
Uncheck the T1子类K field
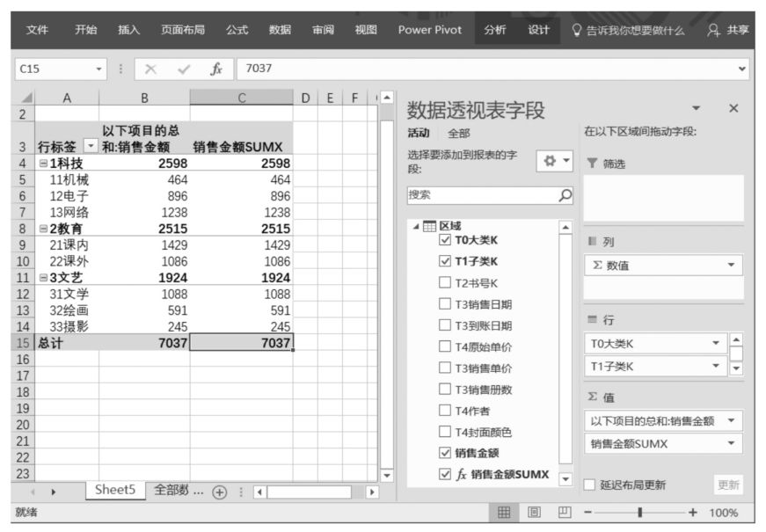coord(444,261)
